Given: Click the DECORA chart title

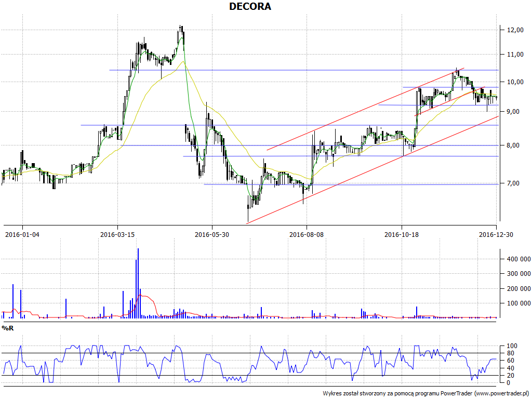Looking at the screenshot, I should point(250,6).
